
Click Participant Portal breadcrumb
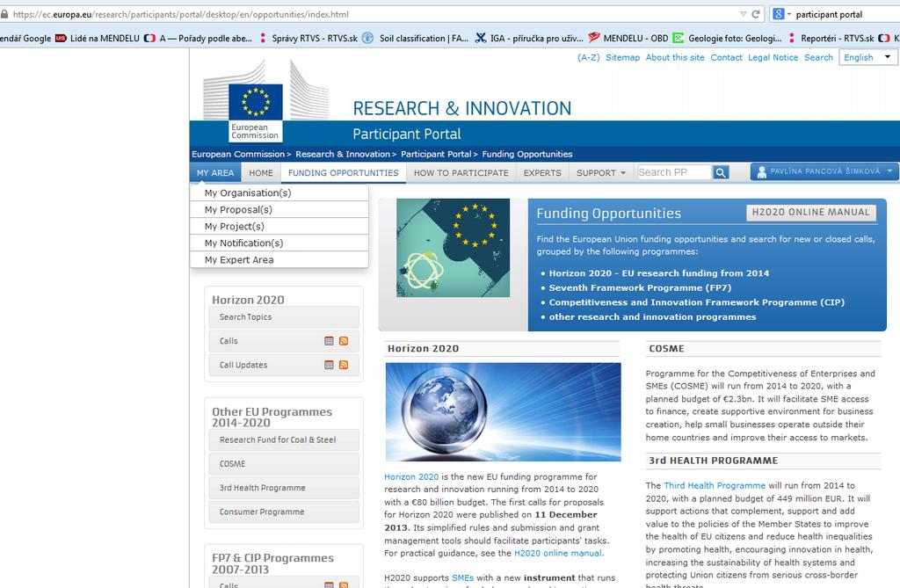point(436,154)
